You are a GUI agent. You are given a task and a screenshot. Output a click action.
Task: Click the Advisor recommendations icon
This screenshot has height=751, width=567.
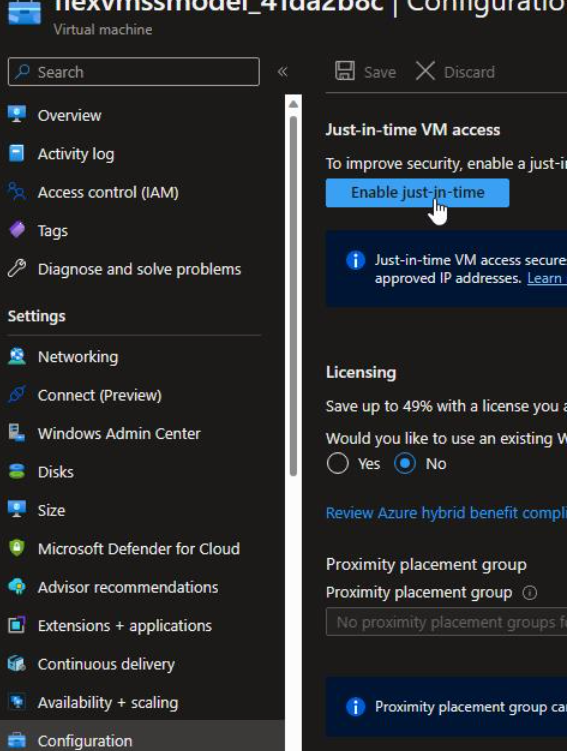(x=17, y=587)
